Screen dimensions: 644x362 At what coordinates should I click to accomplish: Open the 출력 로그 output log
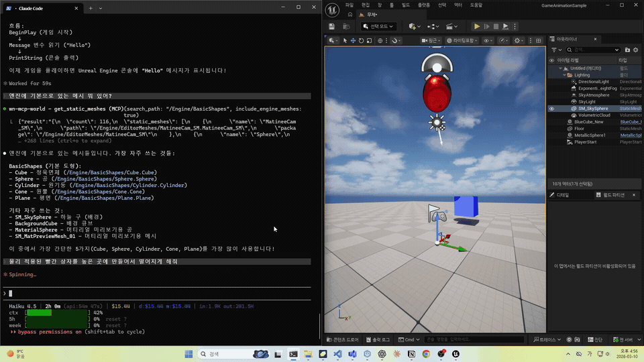(378, 339)
